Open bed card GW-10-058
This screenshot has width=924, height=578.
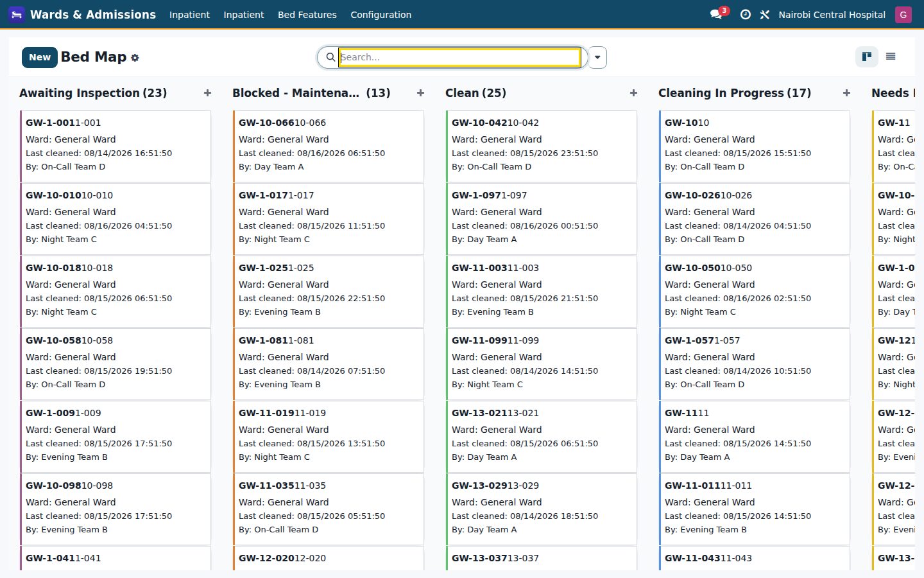pyautogui.click(x=116, y=364)
